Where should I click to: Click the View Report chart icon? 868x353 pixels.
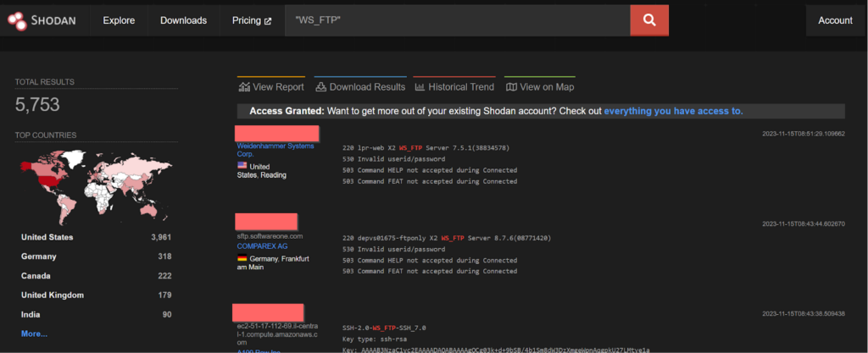[244, 86]
